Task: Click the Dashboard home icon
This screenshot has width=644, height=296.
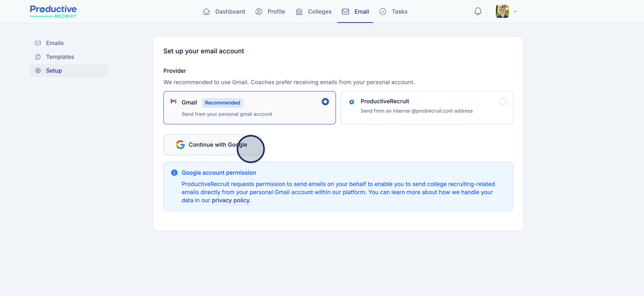Action: [x=206, y=12]
